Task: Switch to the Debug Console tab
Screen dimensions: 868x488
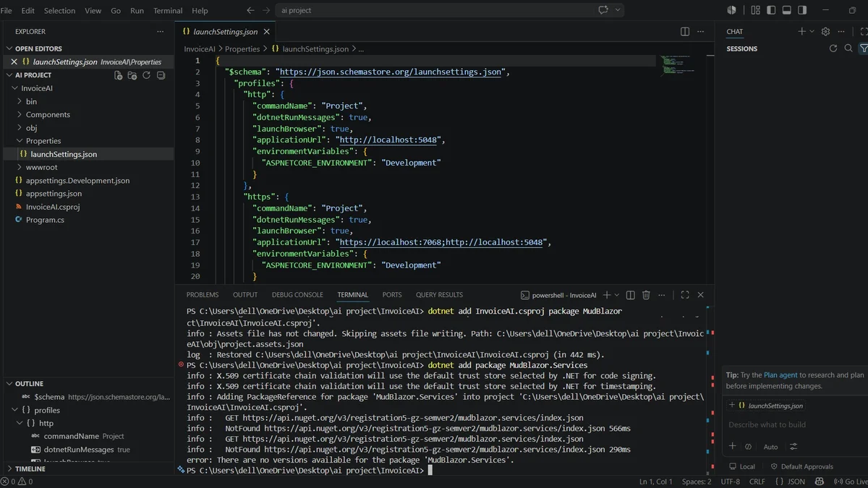Action: tap(297, 295)
